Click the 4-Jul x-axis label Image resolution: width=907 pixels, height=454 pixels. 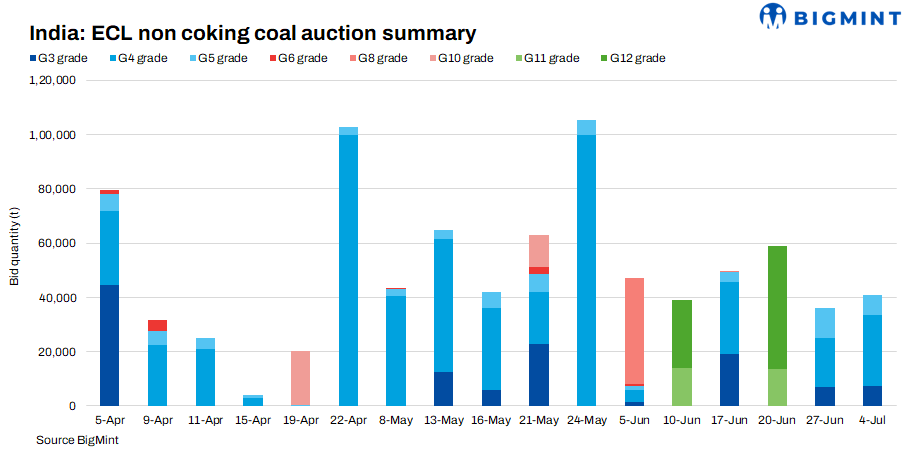pos(872,421)
